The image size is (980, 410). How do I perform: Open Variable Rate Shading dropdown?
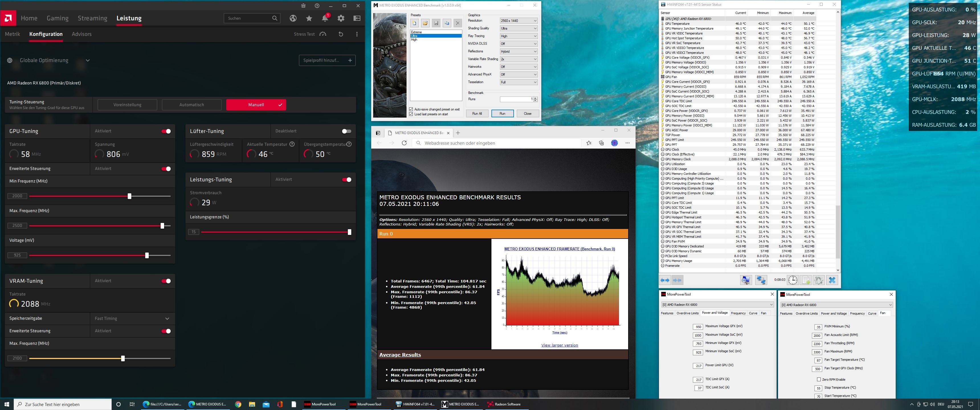point(519,59)
